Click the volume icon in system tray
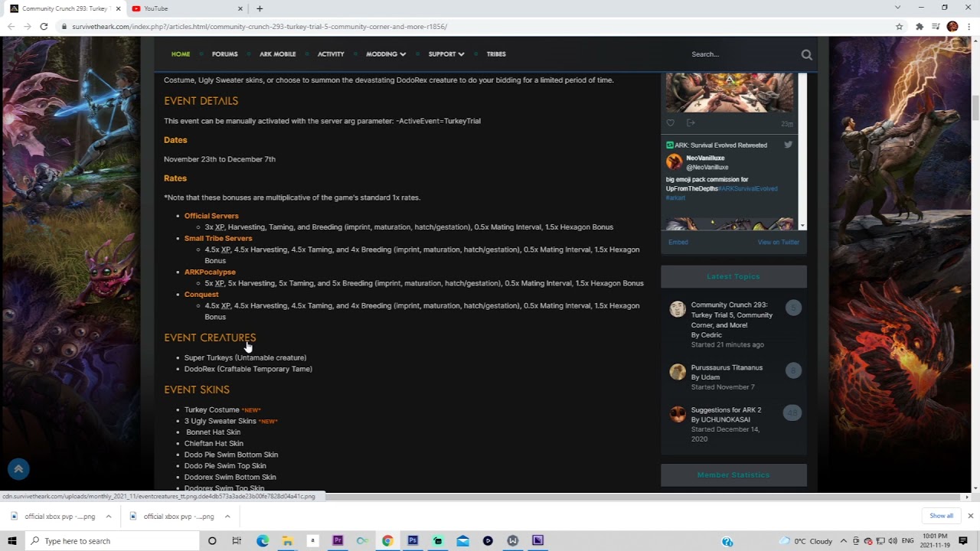Viewport: 980px width, 551px height. 892,541
